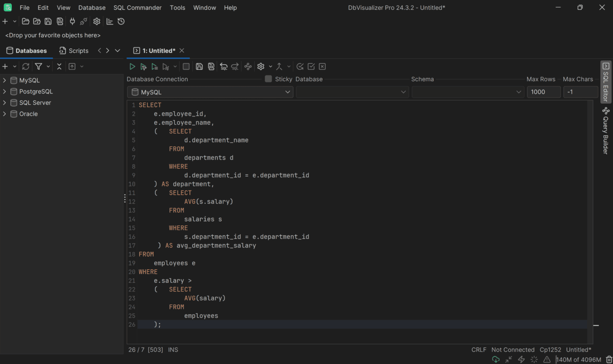This screenshot has height=364, width=613.
Task: Create a new tab with the plus button
Action: (x=5, y=21)
